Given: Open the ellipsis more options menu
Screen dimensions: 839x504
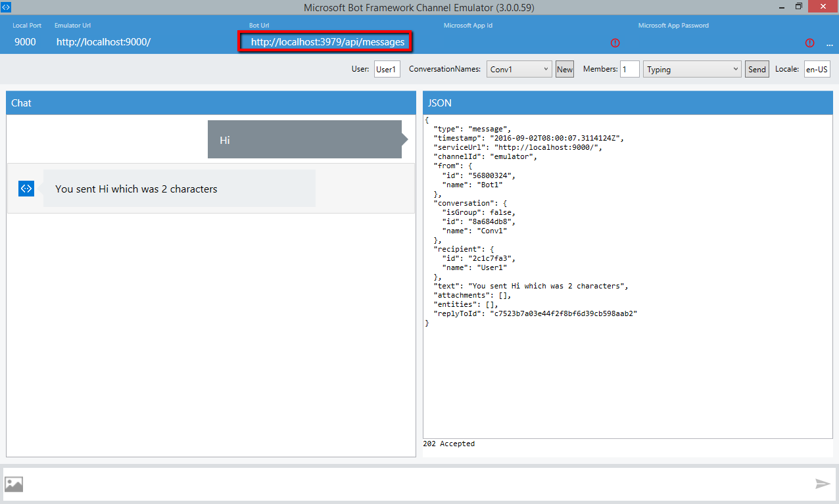Looking at the screenshot, I should point(829,43).
